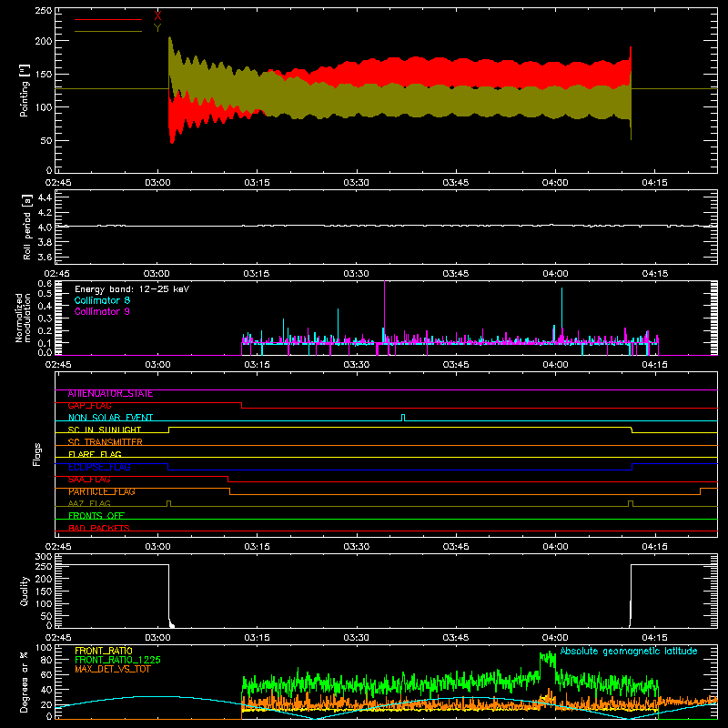Click the ECLIPSE_FLAG label
The height and width of the screenshot is (728, 728).
pos(99,467)
